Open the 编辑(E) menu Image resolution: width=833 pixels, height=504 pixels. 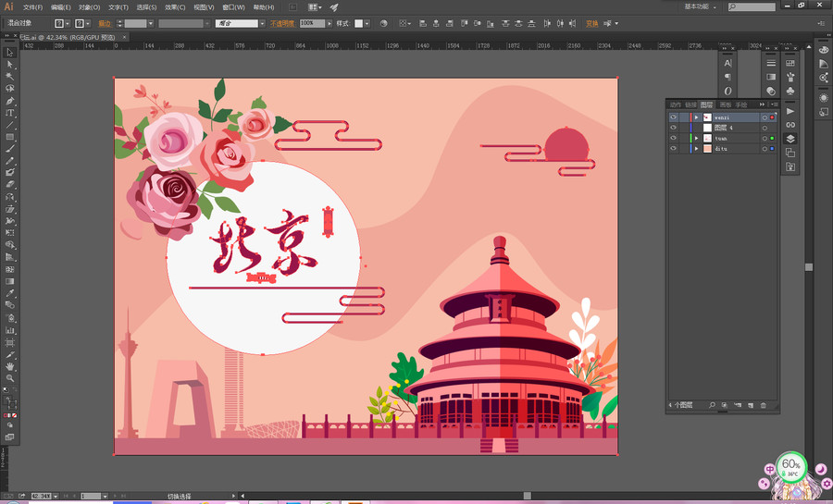tap(60, 7)
